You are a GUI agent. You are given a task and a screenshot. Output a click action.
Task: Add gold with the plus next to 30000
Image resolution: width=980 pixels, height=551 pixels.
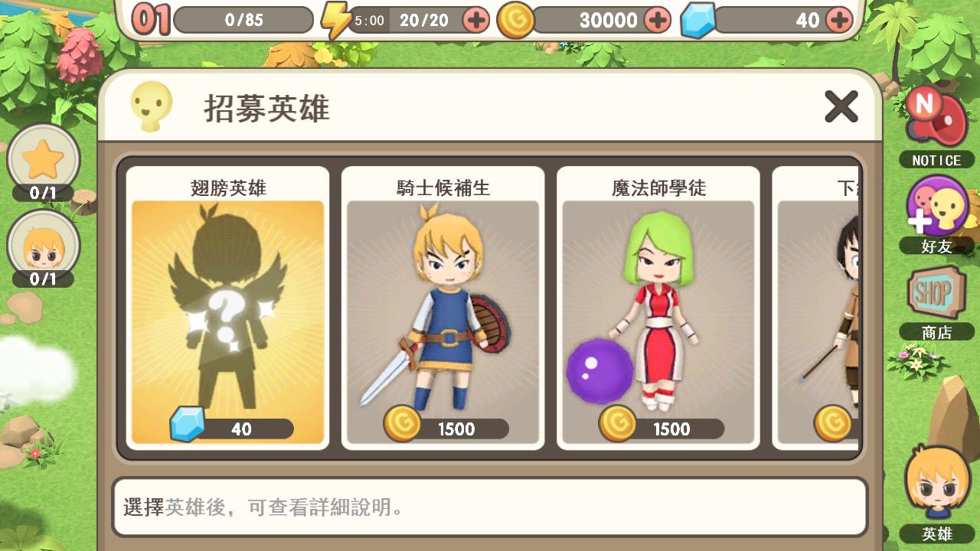point(658,20)
